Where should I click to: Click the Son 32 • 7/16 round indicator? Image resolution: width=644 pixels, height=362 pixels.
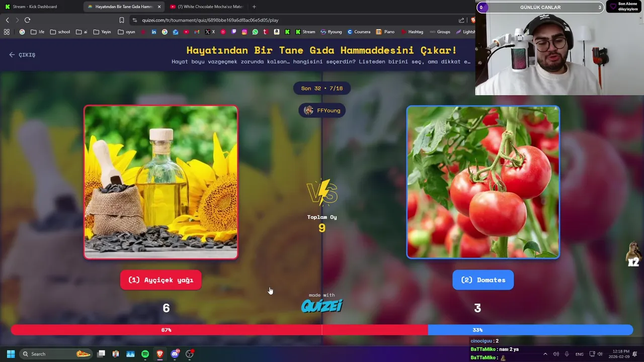pyautogui.click(x=322, y=88)
